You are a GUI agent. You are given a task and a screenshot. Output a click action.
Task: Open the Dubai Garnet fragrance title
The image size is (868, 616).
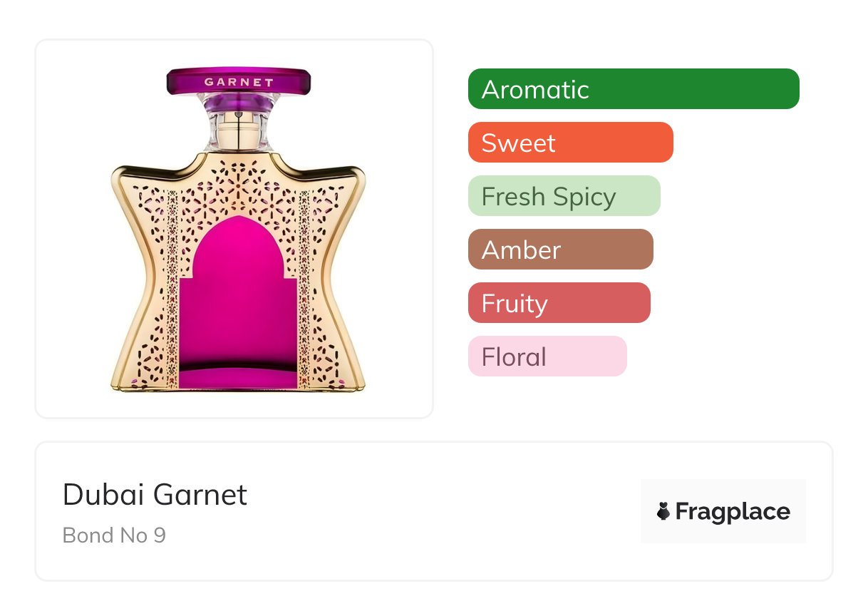[x=155, y=495]
